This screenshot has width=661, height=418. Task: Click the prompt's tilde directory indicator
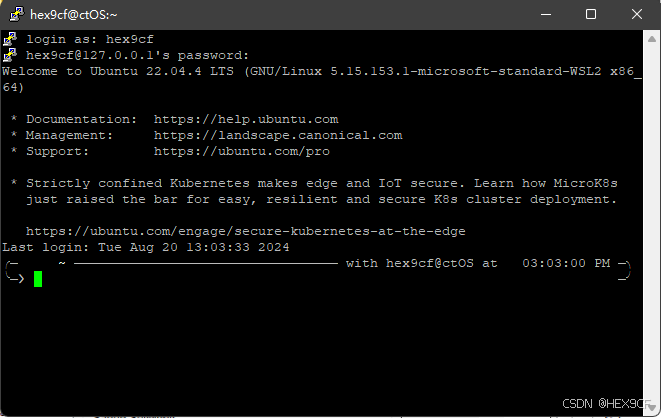click(62, 263)
